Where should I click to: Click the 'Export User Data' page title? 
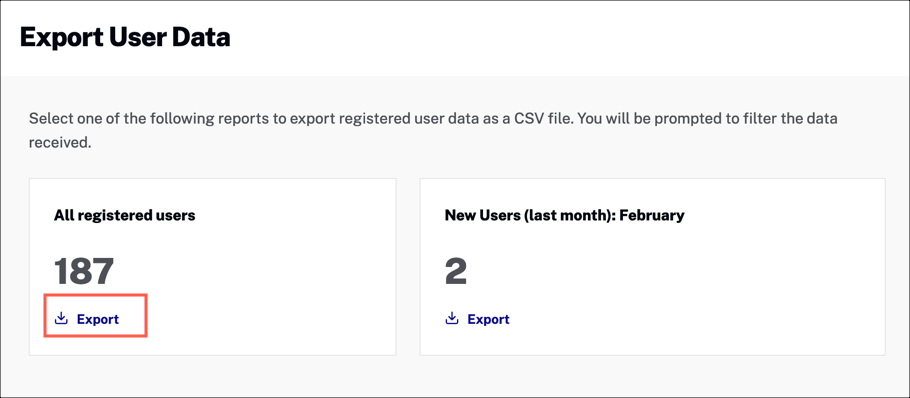pyautogui.click(x=125, y=38)
